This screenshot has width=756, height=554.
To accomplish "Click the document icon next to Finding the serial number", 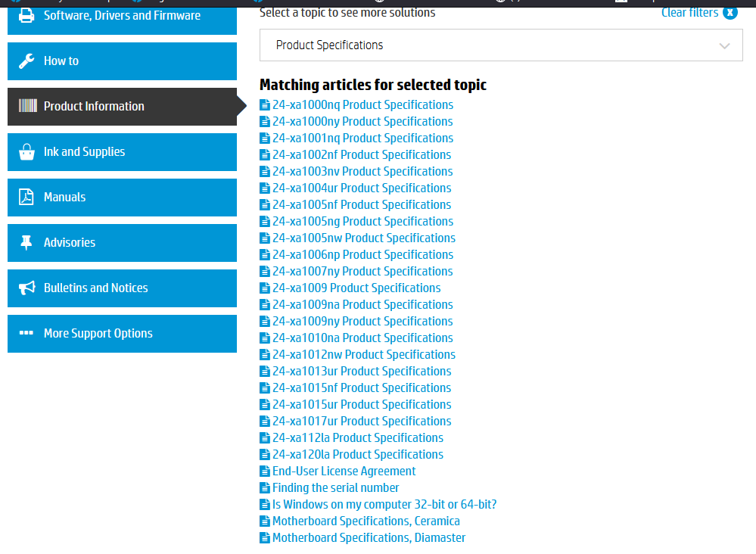I will (265, 487).
